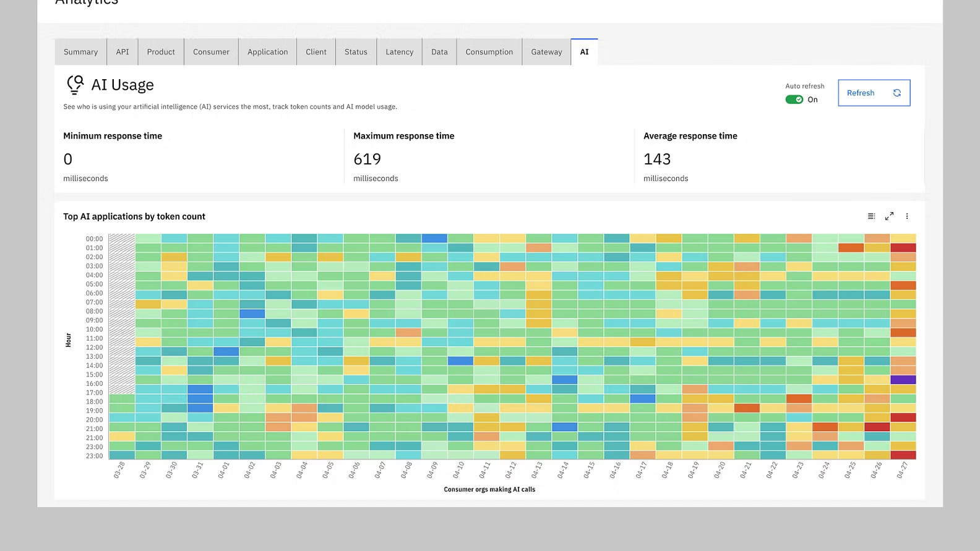Expand the heatmap chart to fullscreen

pyautogui.click(x=889, y=216)
